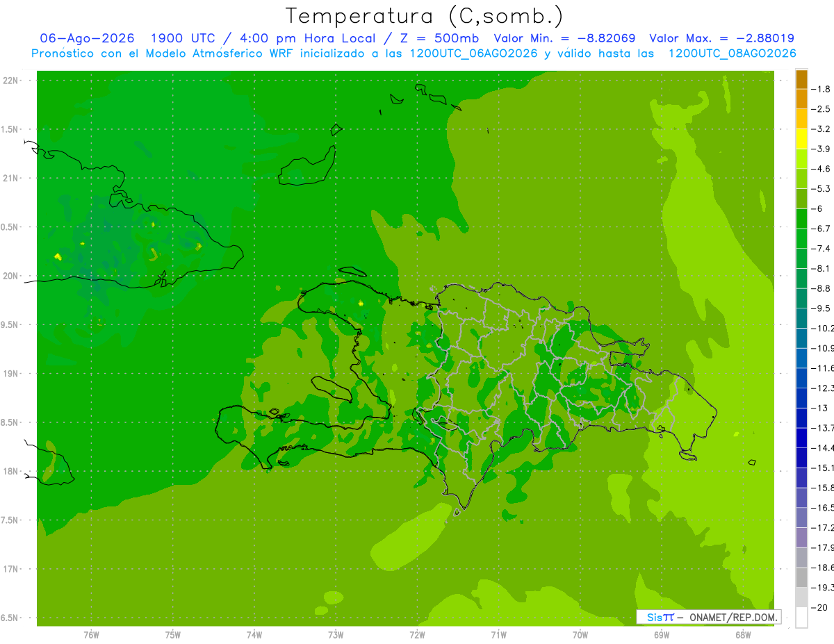Click the '-9.5' legend value
The height and width of the screenshot is (644, 834).
coord(822,308)
